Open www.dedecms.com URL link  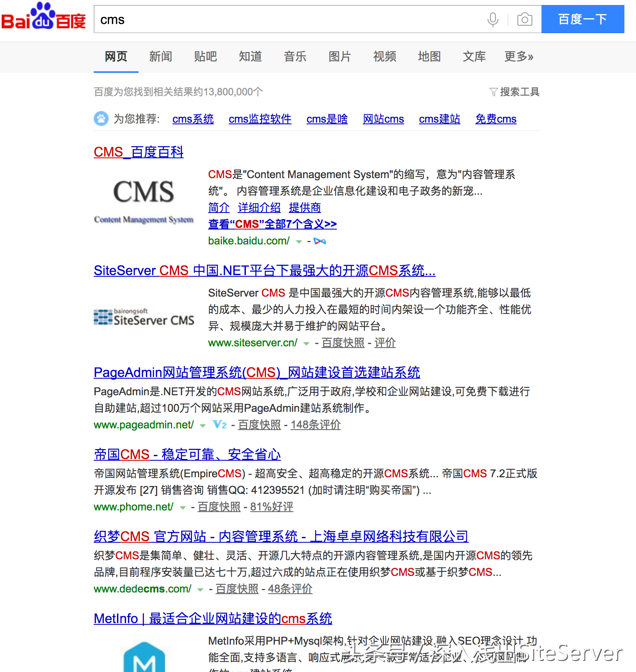click(143, 589)
